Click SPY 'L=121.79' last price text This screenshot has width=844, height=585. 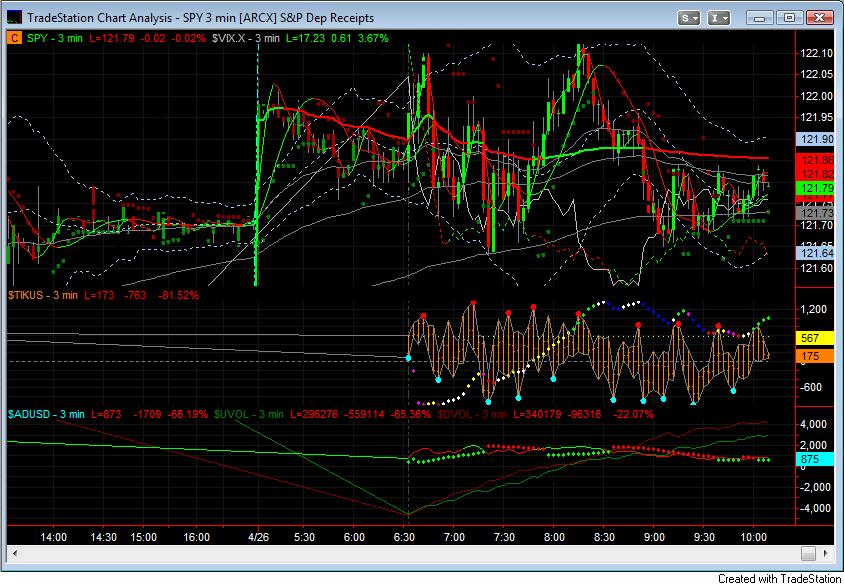point(111,38)
